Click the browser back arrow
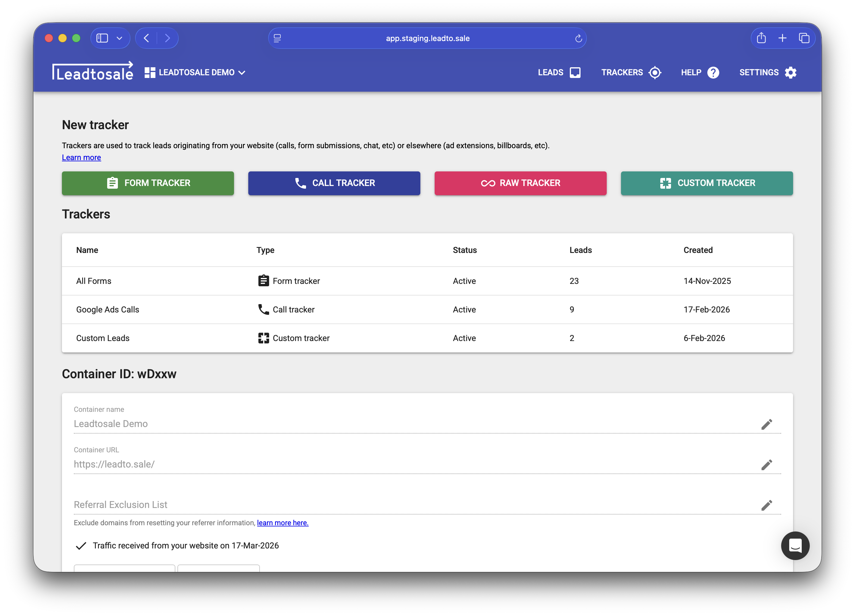855x616 pixels. pos(147,38)
